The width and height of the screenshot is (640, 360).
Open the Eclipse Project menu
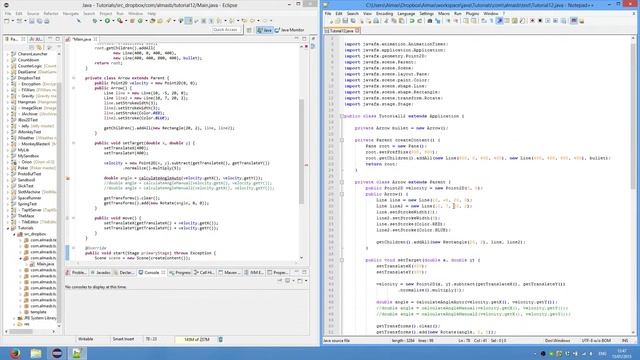pos(106,13)
